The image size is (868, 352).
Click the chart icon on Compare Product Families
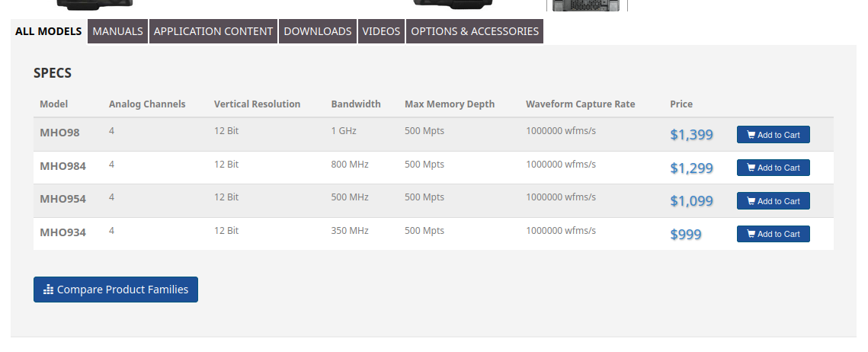(49, 290)
